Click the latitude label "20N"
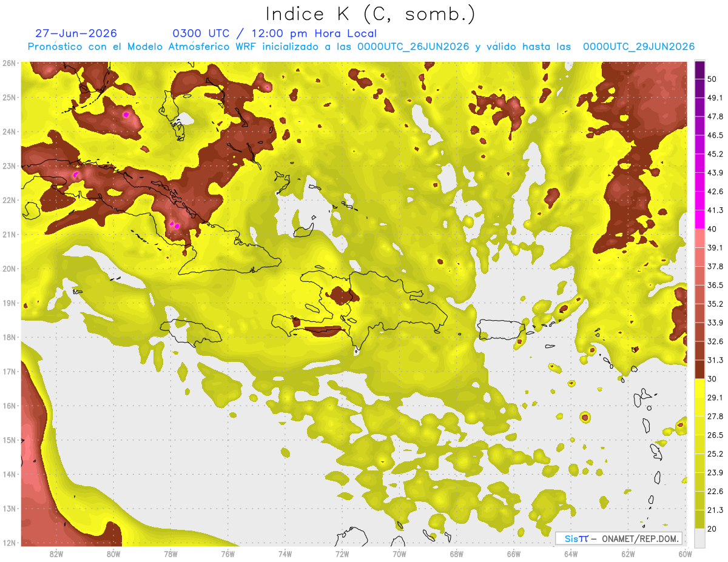The height and width of the screenshot is (562, 728). (x=9, y=269)
